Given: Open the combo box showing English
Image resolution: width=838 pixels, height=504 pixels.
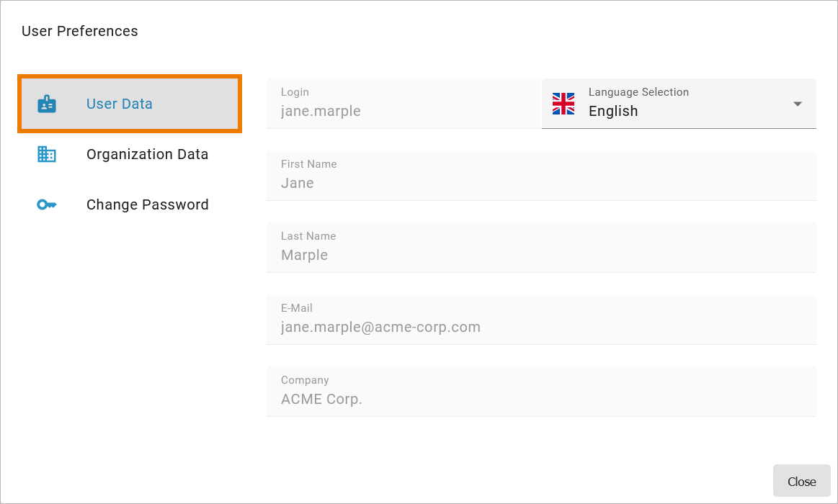Looking at the screenshot, I should pos(677,111).
